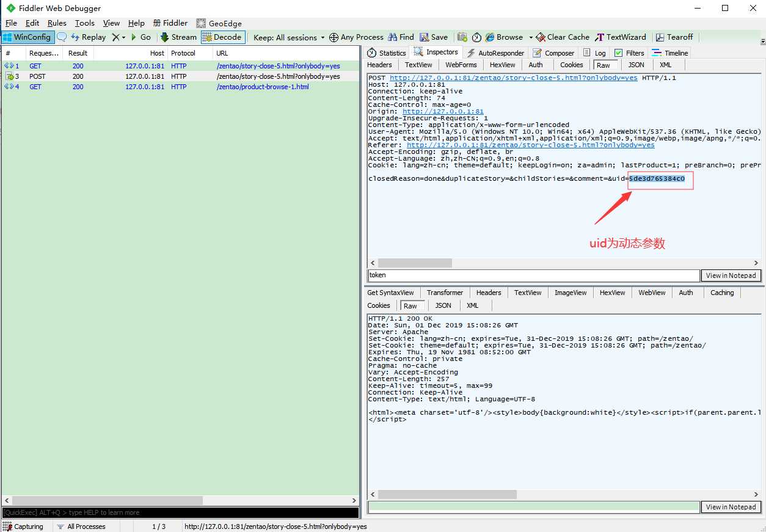Screen dimensions: 766x532
Task: Select request JSON inspector tab
Action: coord(637,65)
